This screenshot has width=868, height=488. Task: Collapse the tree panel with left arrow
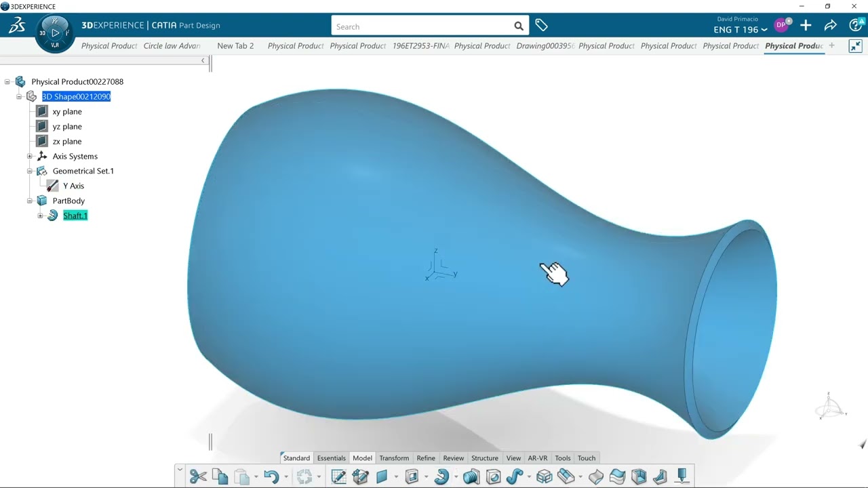click(x=203, y=61)
